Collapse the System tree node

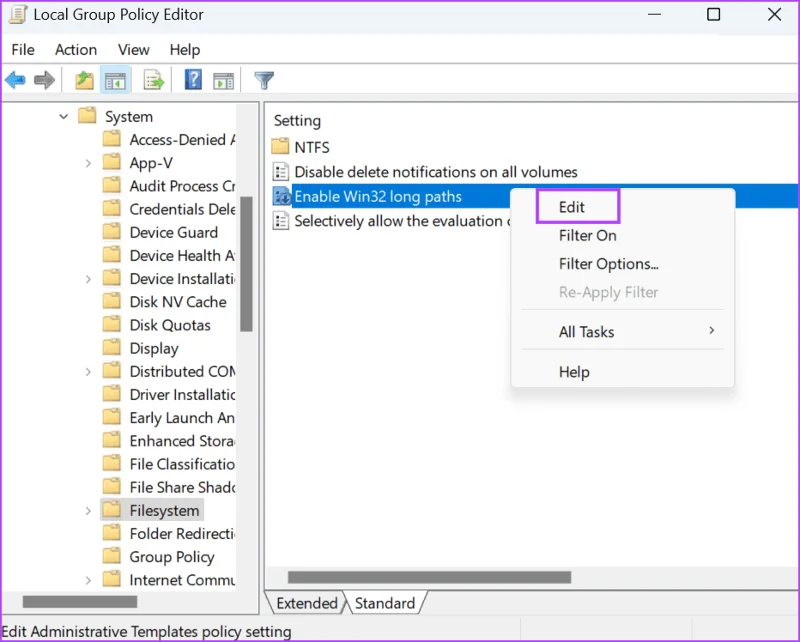tap(64, 116)
